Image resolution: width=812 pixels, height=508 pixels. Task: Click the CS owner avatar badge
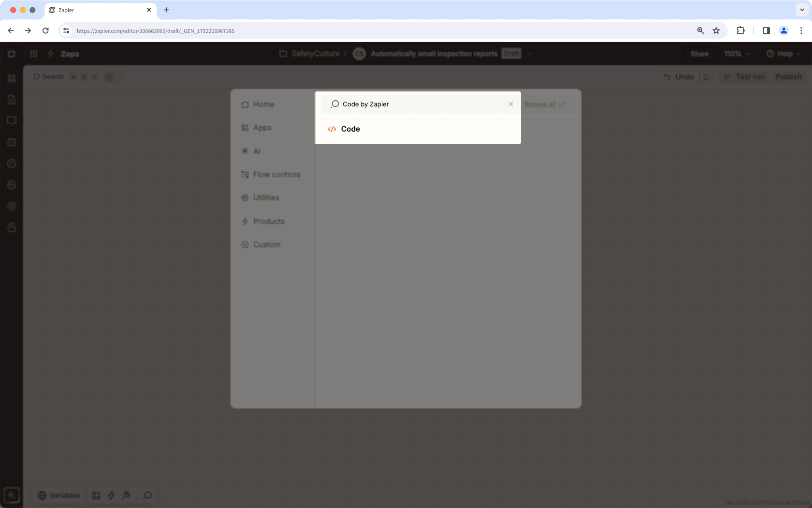click(x=359, y=54)
